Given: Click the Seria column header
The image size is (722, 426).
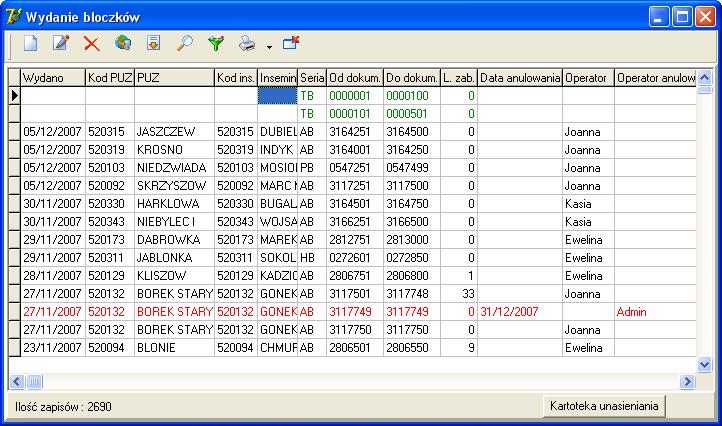Looking at the screenshot, I should [x=312, y=78].
